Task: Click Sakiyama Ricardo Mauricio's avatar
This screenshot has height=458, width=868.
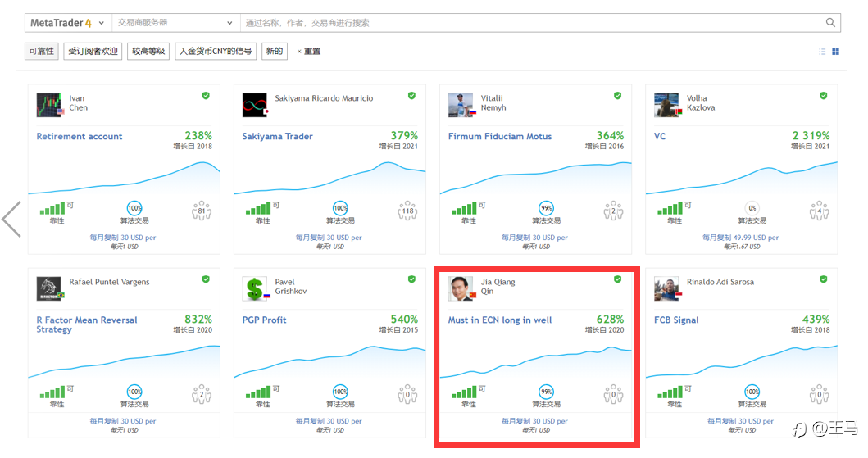Action: point(255,105)
